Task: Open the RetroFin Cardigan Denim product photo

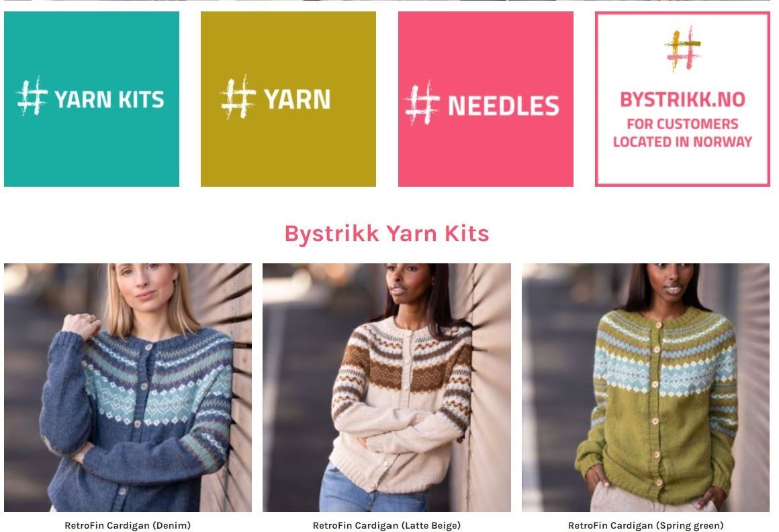Action: [128, 388]
